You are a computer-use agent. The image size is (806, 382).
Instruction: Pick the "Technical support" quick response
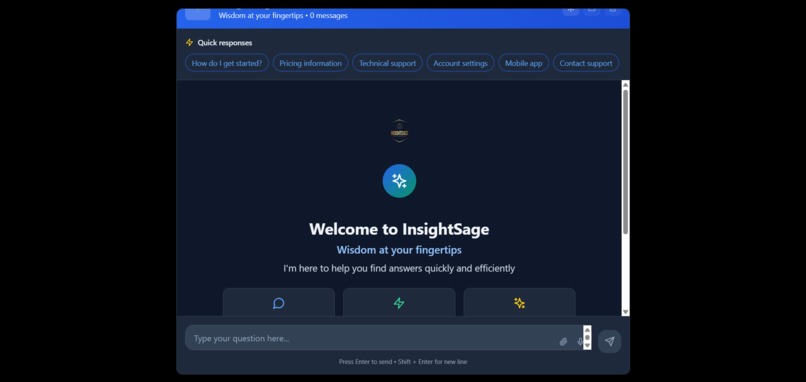388,63
